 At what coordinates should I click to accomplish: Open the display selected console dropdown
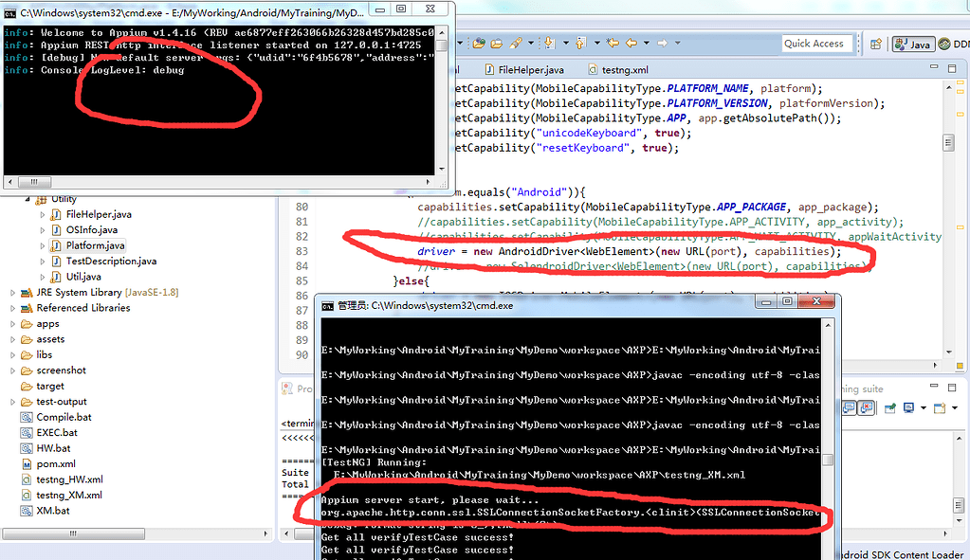pyautogui.click(x=924, y=408)
